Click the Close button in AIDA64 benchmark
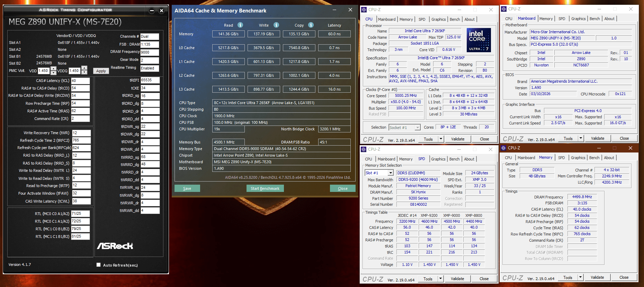 pos(343,188)
